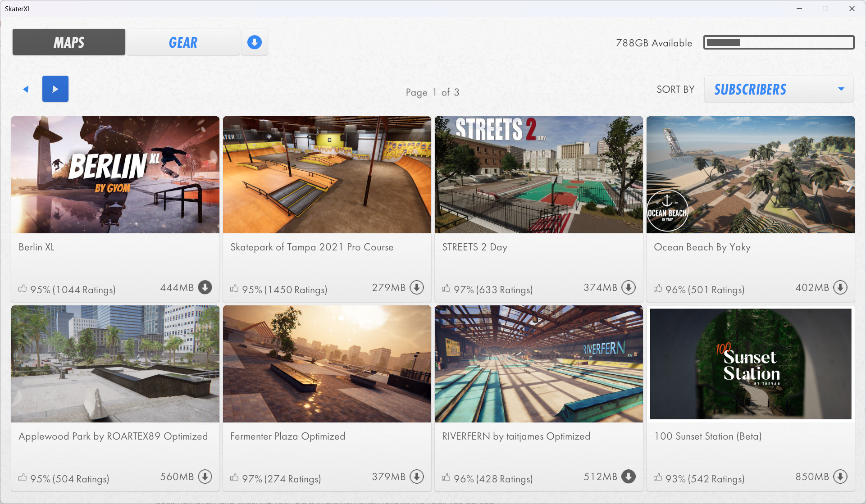Click the '560MB' file size label
Viewport: 866px width, 504px height.
(177, 477)
